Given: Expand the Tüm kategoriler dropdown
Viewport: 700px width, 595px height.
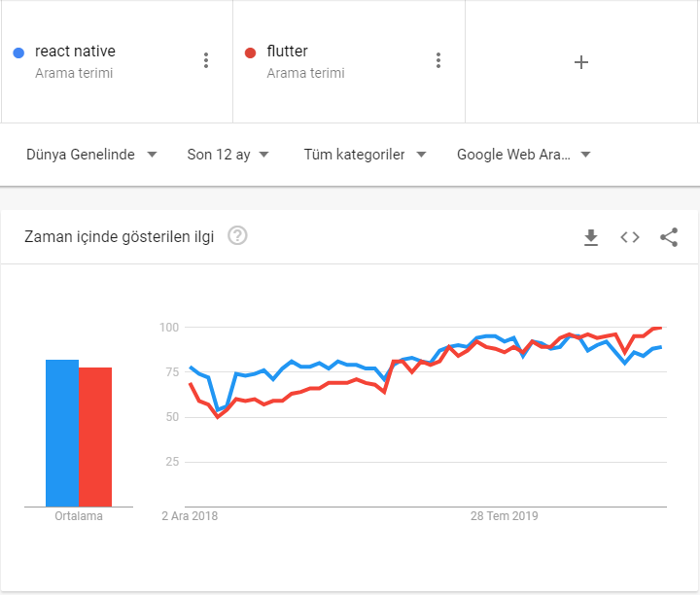Looking at the screenshot, I should [365, 155].
